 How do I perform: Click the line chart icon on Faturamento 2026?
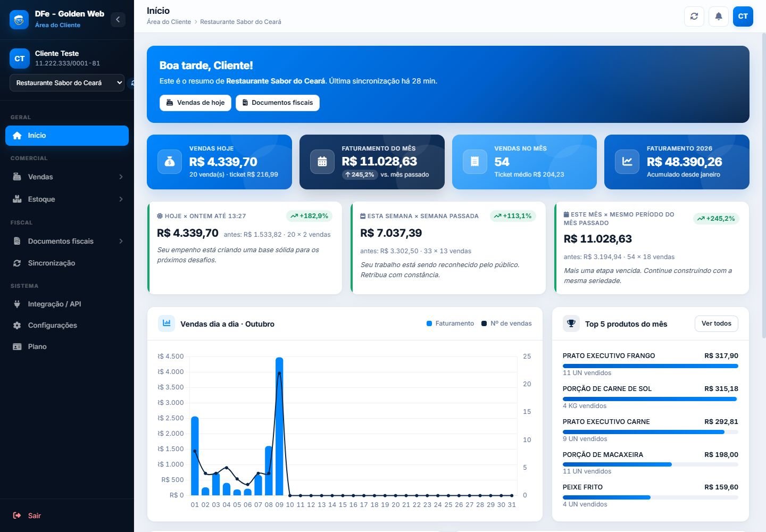click(627, 162)
